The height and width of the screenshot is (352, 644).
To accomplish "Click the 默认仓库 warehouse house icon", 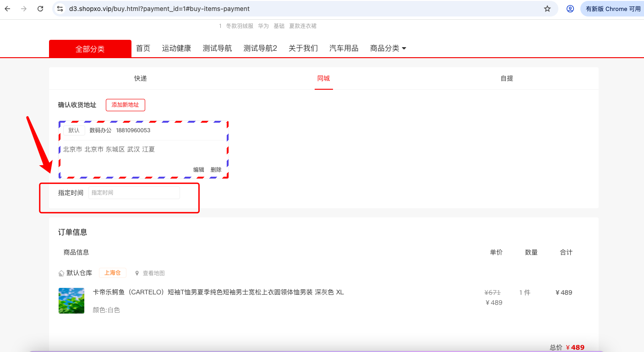I will [x=61, y=273].
